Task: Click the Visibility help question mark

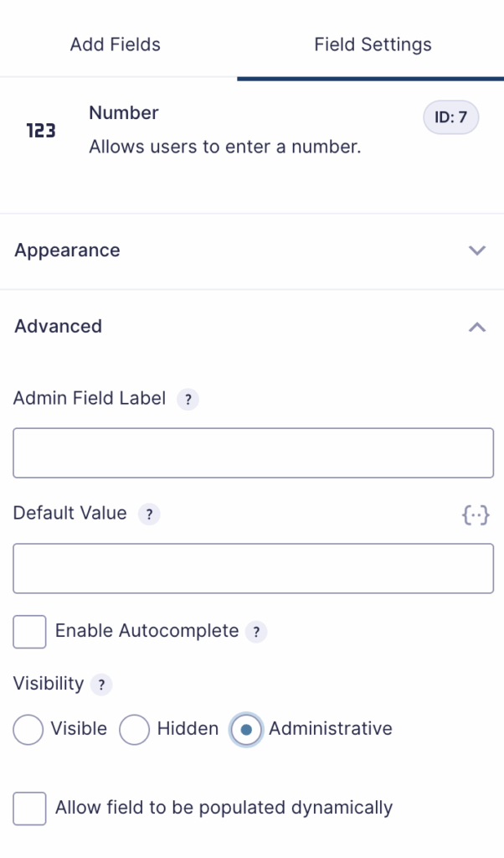Action: pos(100,685)
